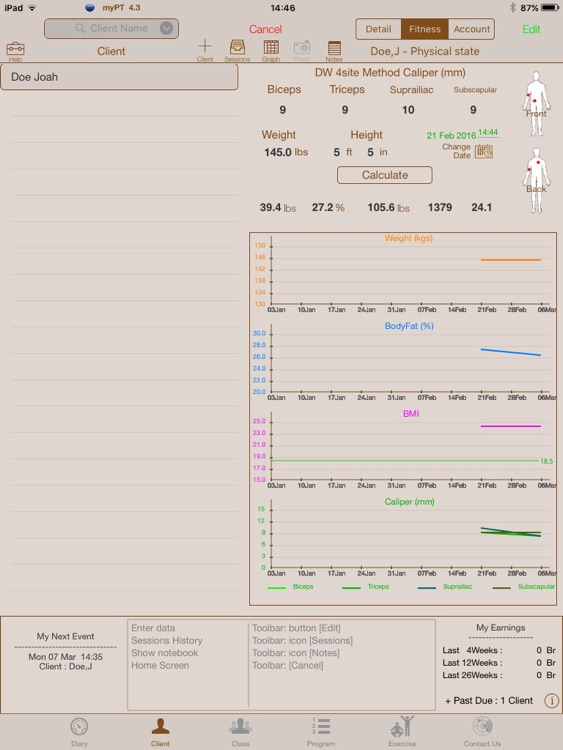Tap the BMI result 24.1
The height and width of the screenshot is (750, 563).
(x=482, y=208)
